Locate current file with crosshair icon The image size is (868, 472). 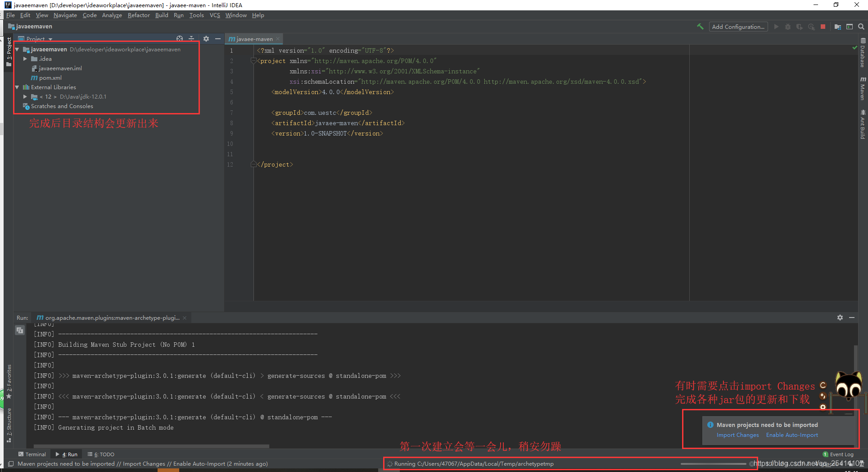click(x=180, y=39)
